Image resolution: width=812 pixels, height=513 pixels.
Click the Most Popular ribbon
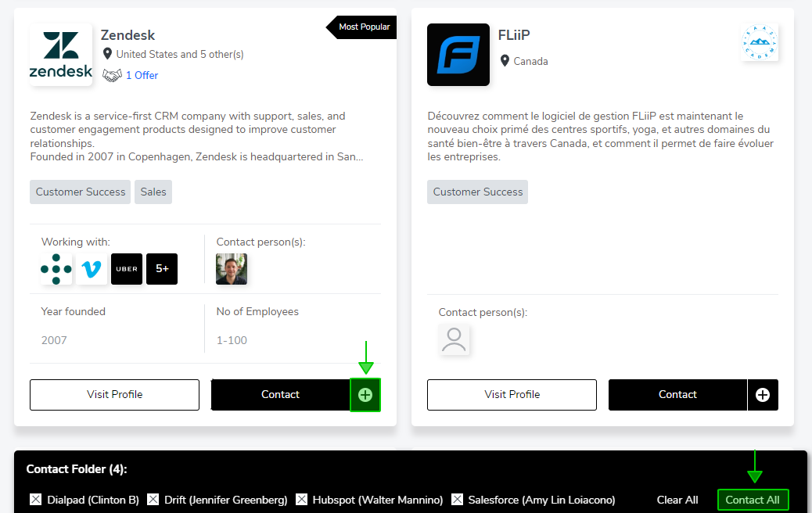pyautogui.click(x=362, y=27)
